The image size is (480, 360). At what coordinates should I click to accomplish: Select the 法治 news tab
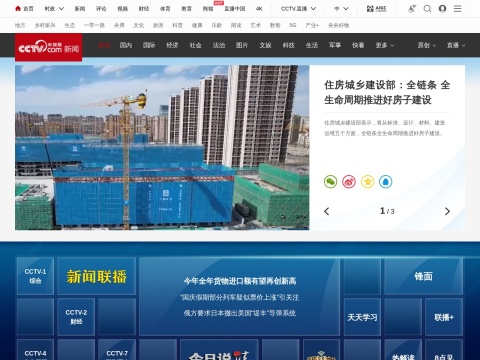click(219, 45)
